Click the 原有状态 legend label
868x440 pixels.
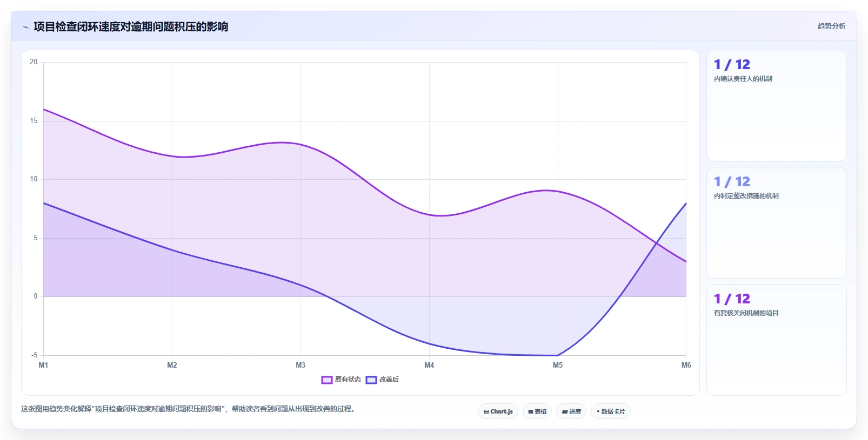click(348, 380)
